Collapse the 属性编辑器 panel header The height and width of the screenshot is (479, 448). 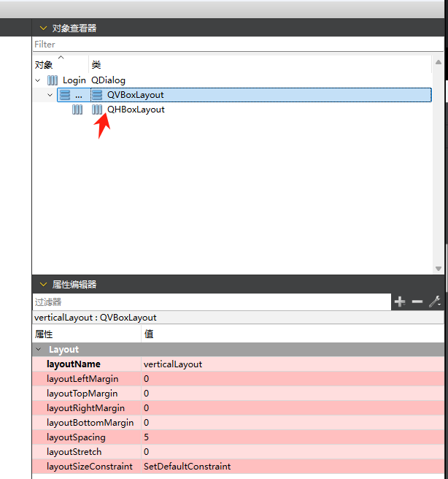(43, 285)
